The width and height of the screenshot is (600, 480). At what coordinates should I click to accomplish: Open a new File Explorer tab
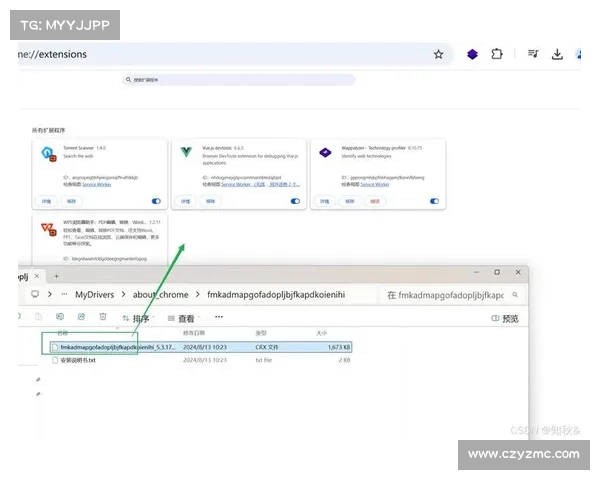tap(56, 275)
